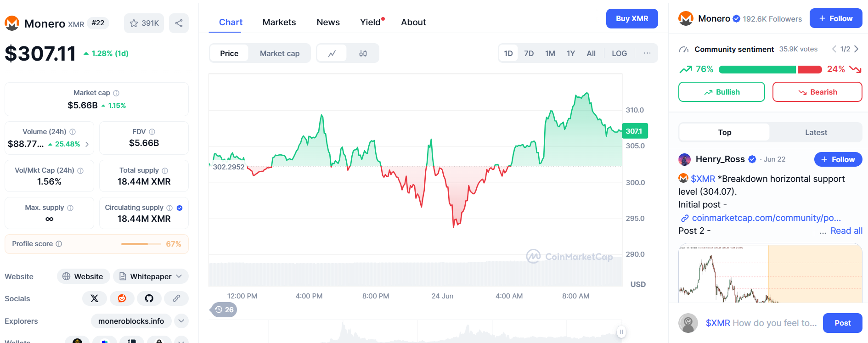Add Monero to watchlist via star button
Image resolution: width=868 pixels, height=343 pixels.
pyautogui.click(x=144, y=23)
